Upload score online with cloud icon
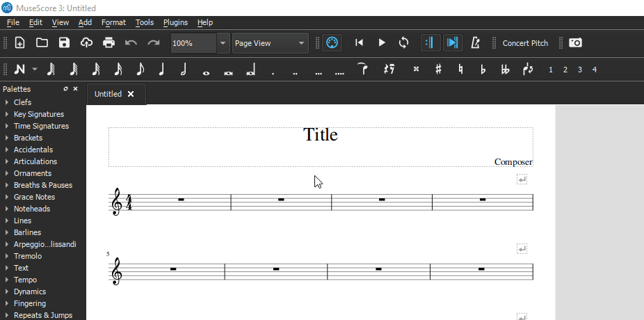 (86, 42)
